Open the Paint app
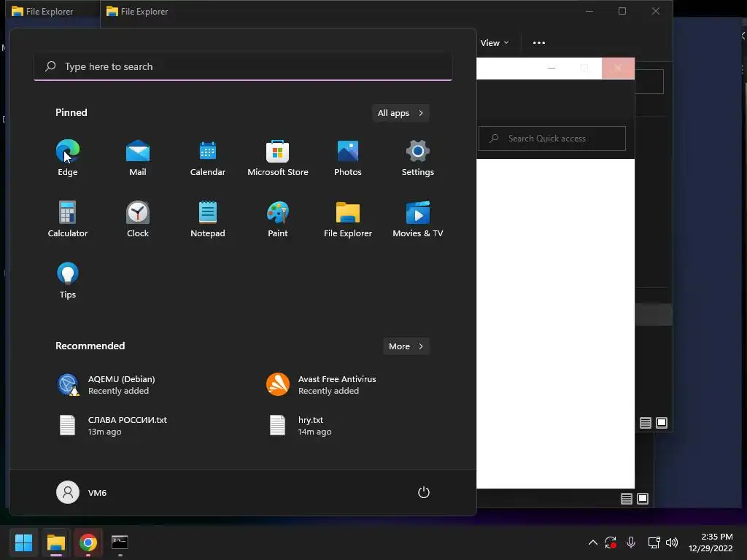Image resolution: width=747 pixels, height=560 pixels. coord(278,219)
